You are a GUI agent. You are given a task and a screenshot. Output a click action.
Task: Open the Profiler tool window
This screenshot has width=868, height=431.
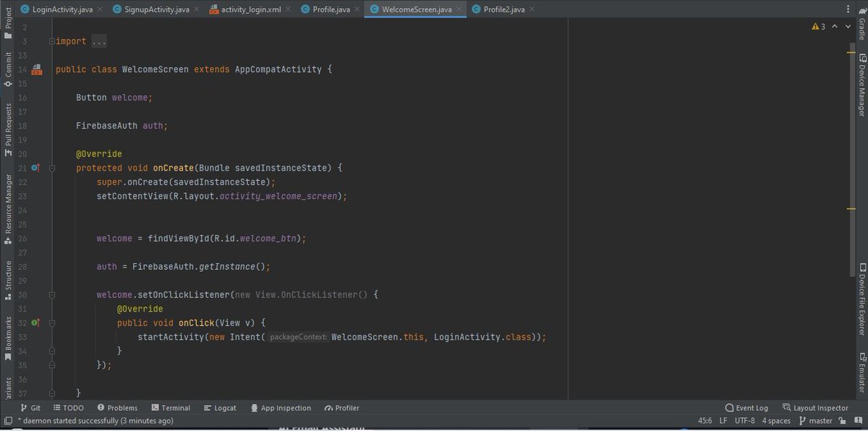point(343,408)
